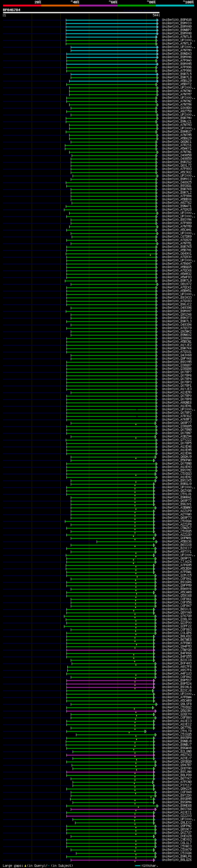This screenshot has height=868, width=197.
Task: Select hit label UniRef100_Q0Z7U7
Action: [x=177, y=833]
